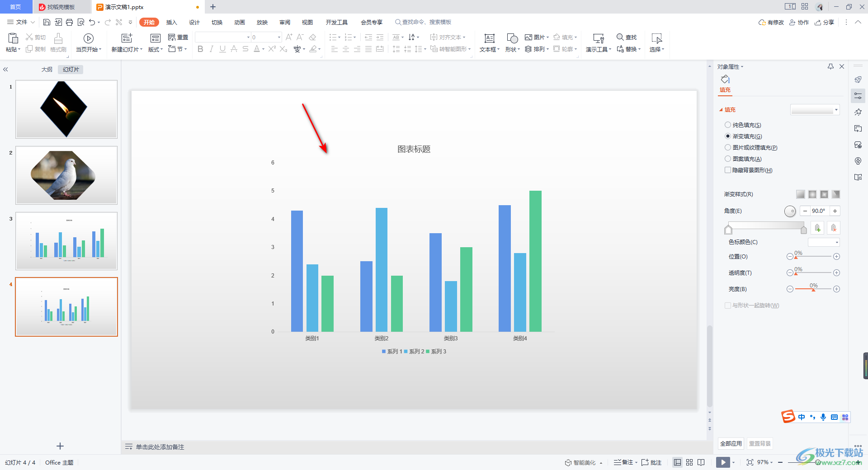Click the Notes button in status bar
This screenshot has width=868, height=470.
pyautogui.click(x=623, y=462)
